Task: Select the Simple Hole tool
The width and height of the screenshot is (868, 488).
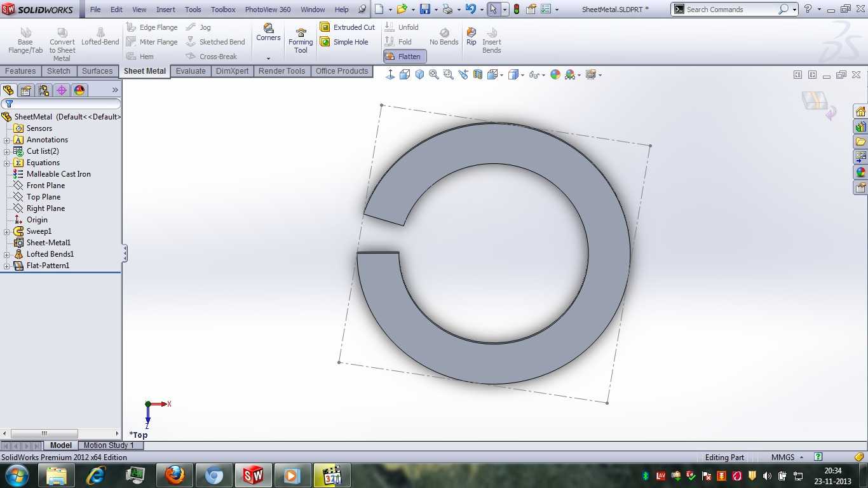Action: click(344, 42)
